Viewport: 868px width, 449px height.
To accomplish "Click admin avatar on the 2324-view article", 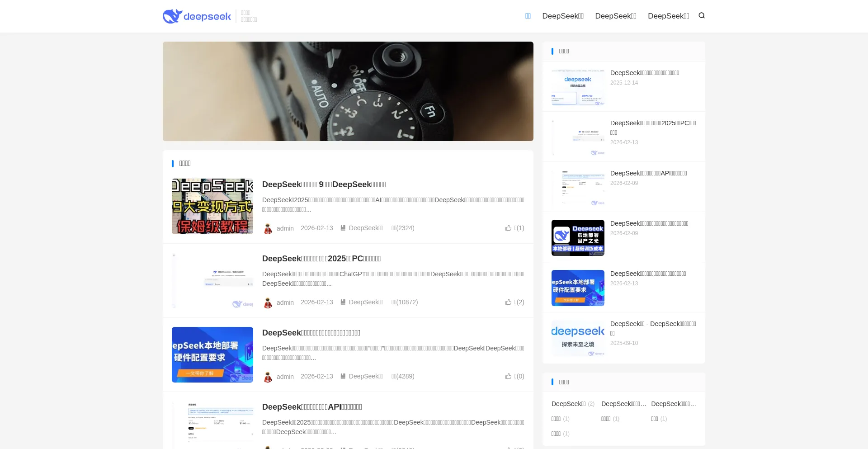I will 268,228.
